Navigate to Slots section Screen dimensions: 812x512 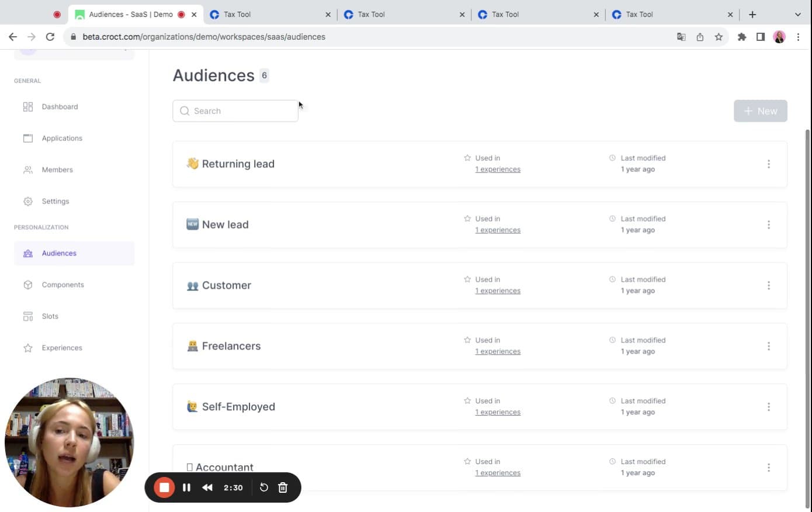50,317
